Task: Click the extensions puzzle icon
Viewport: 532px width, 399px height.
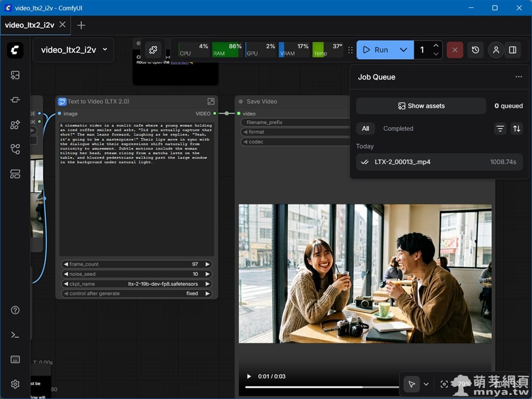Action: pyautogui.click(x=153, y=50)
